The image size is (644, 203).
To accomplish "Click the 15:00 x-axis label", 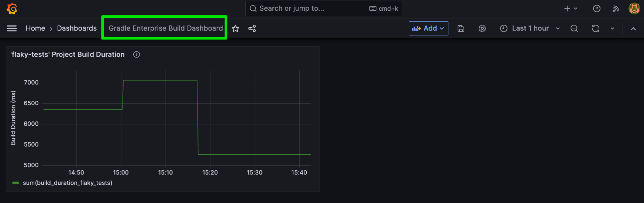I will [121, 172].
